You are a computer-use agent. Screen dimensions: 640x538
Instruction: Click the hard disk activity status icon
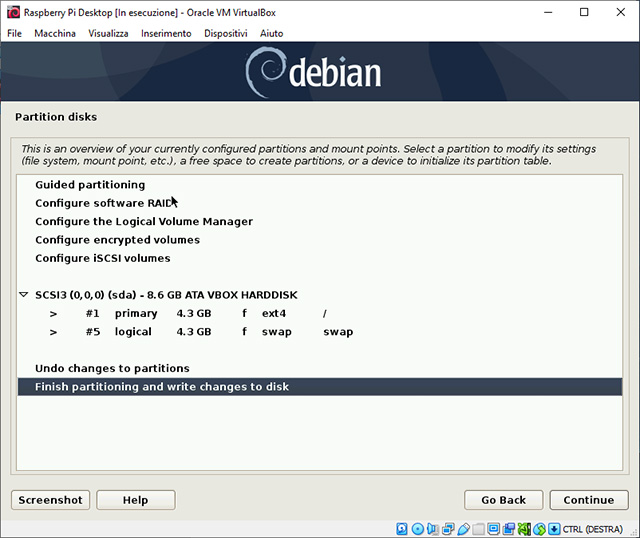[403, 528]
